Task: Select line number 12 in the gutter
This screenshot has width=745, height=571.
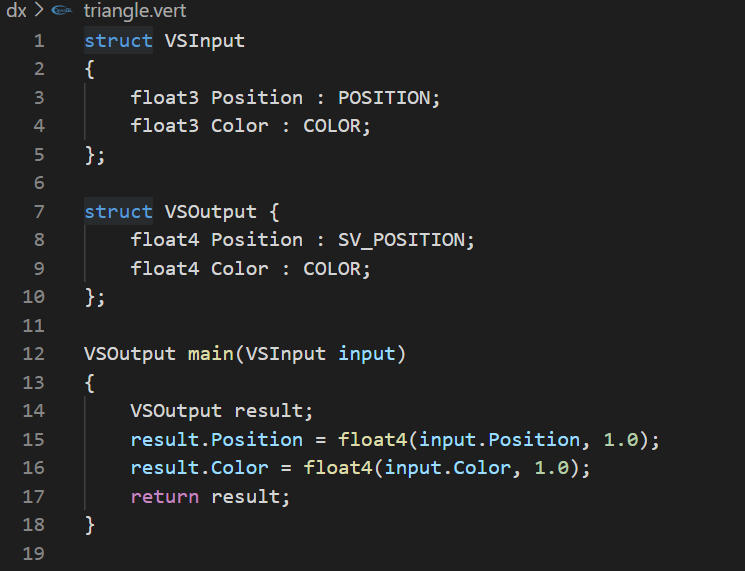Action: click(x=34, y=353)
